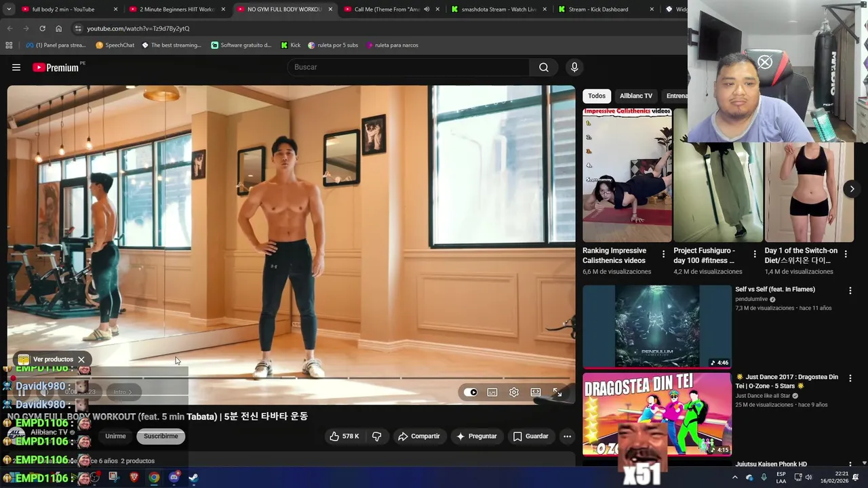The image size is (868, 488).
Task: Dislike the video thumbs-down
Action: tap(377, 436)
